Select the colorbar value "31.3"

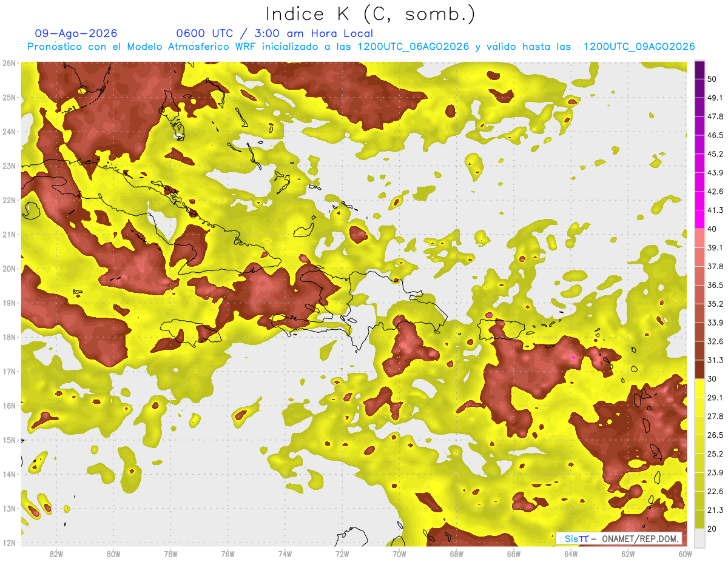716,360
